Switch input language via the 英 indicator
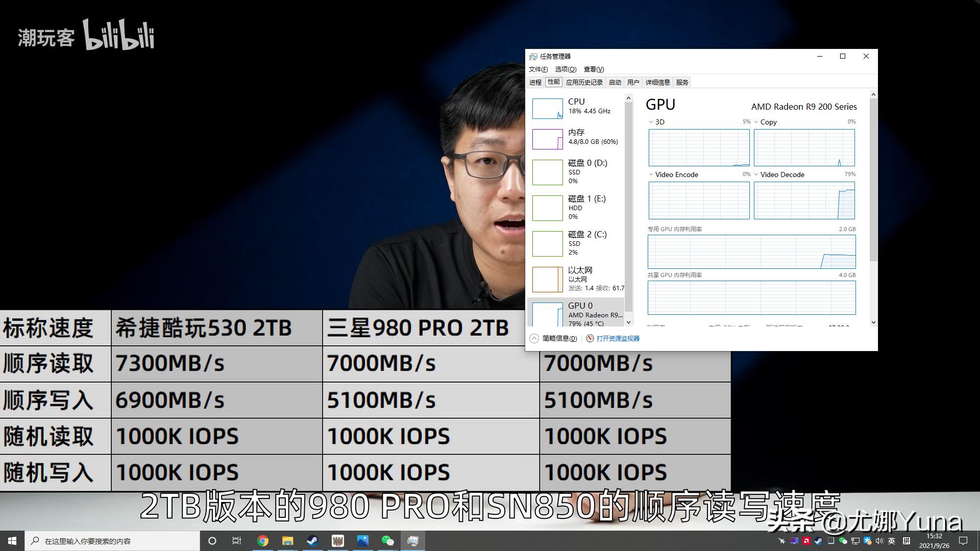The height and width of the screenshot is (551, 980). (892, 541)
